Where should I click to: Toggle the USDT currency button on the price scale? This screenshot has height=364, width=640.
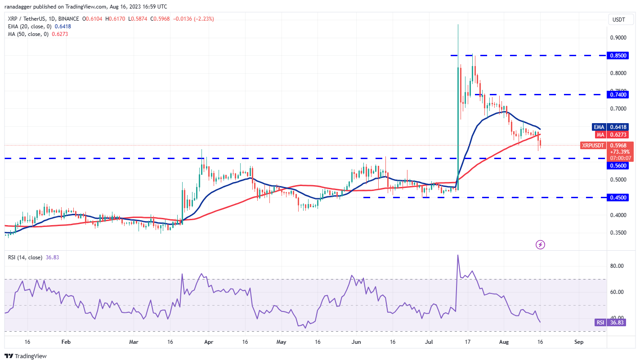(620, 19)
